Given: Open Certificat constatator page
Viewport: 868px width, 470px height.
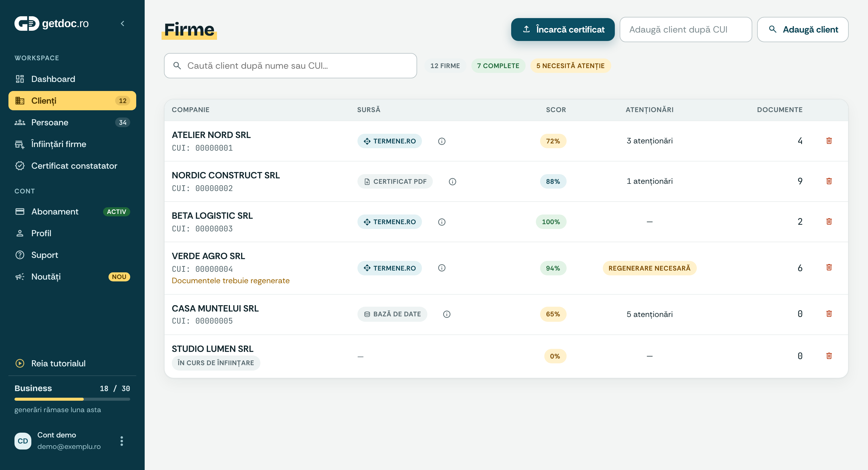Looking at the screenshot, I should (x=72, y=166).
